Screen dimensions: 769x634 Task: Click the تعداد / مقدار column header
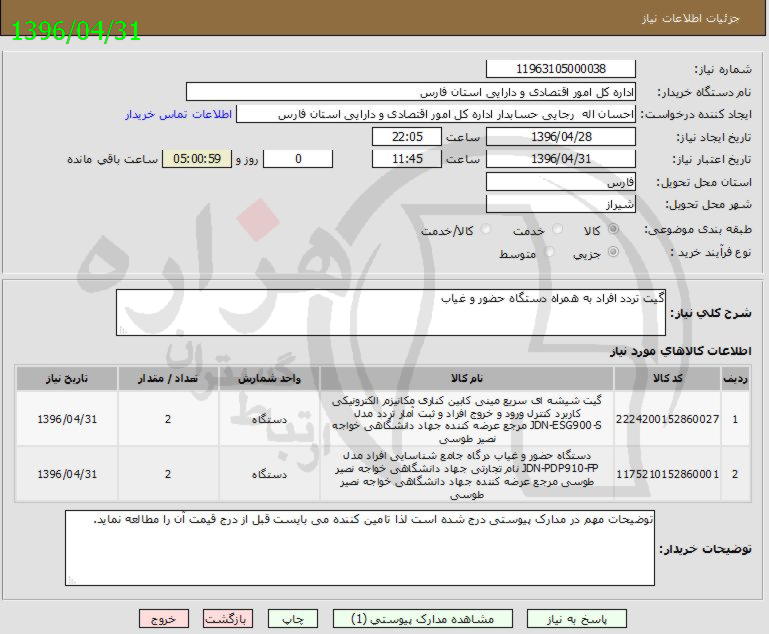168,378
